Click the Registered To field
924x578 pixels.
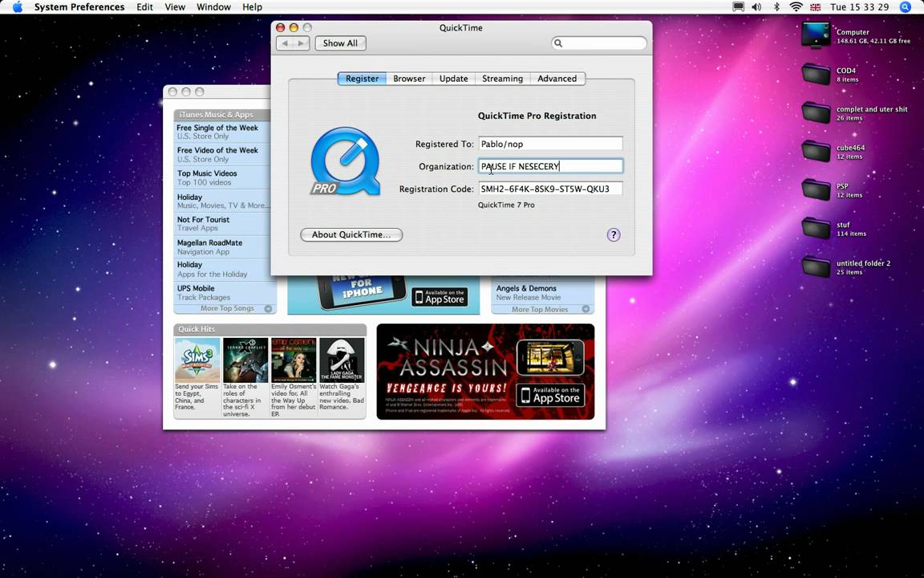[550, 144]
